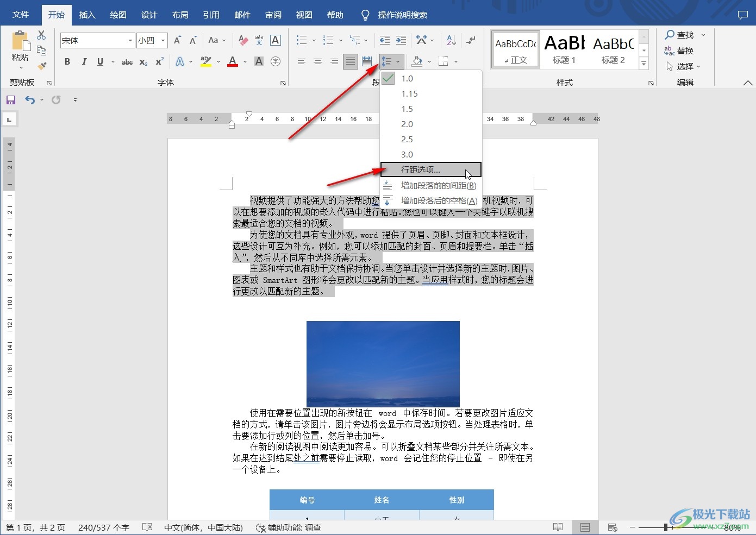Toggle underline formatting
This screenshot has height=535, width=756.
pos(99,61)
